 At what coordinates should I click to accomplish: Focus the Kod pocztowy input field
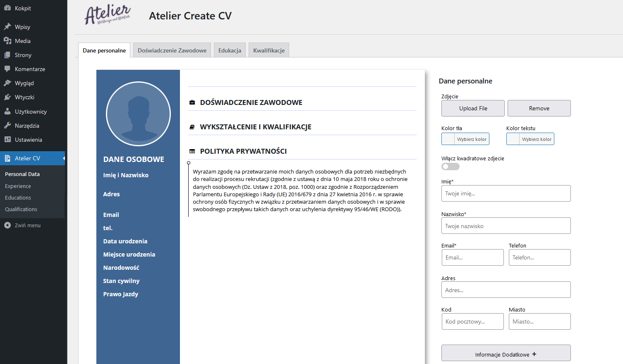[x=472, y=321]
